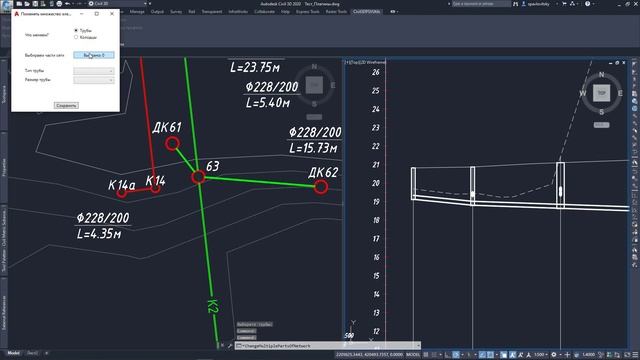Click the N compass letter on right ViewCube
The width and height of the screenshot is (640, 360).
click(601, 75)
